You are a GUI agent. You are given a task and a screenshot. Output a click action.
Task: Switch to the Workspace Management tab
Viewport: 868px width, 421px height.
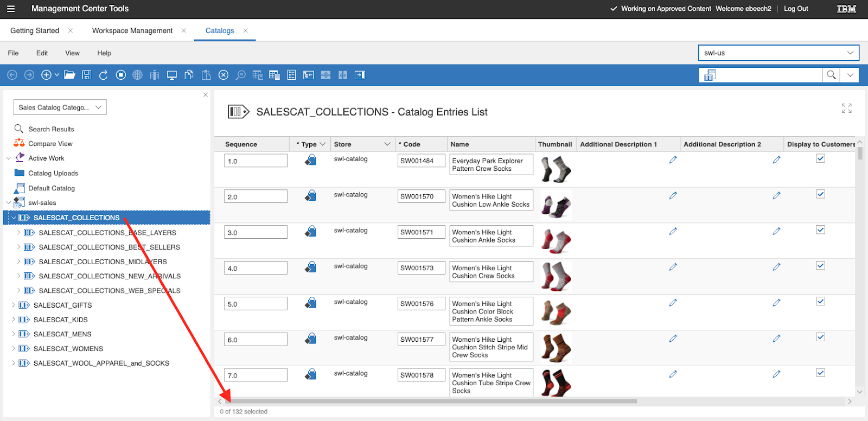tap(132, 30)
